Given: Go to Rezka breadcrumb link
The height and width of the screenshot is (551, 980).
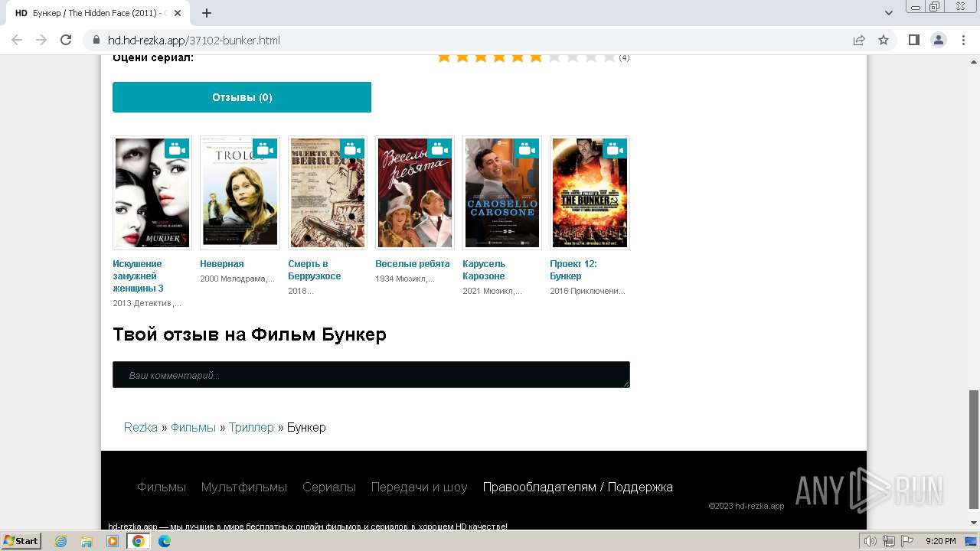Looking at the screenshot, I should pos(141,427).
